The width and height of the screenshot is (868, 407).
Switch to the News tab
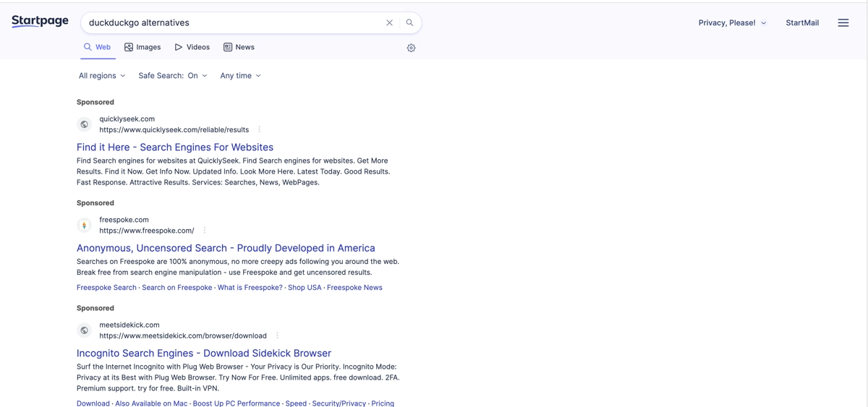pos(239,47)
